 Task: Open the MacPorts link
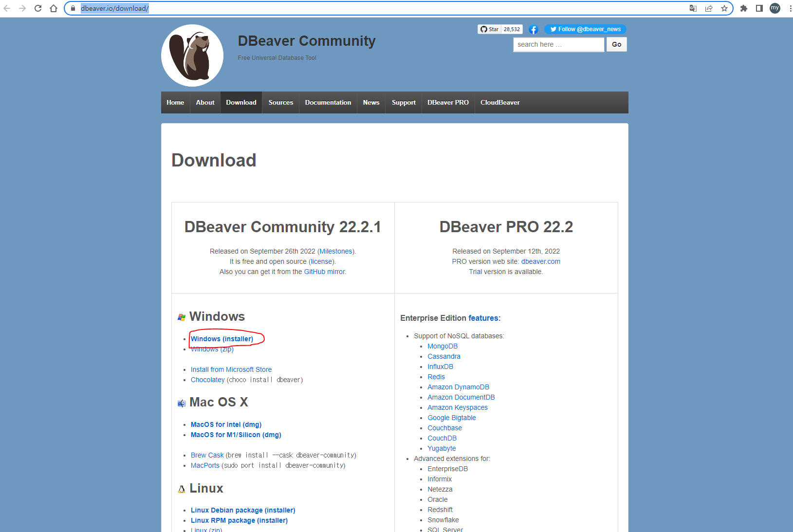[205, 465]
